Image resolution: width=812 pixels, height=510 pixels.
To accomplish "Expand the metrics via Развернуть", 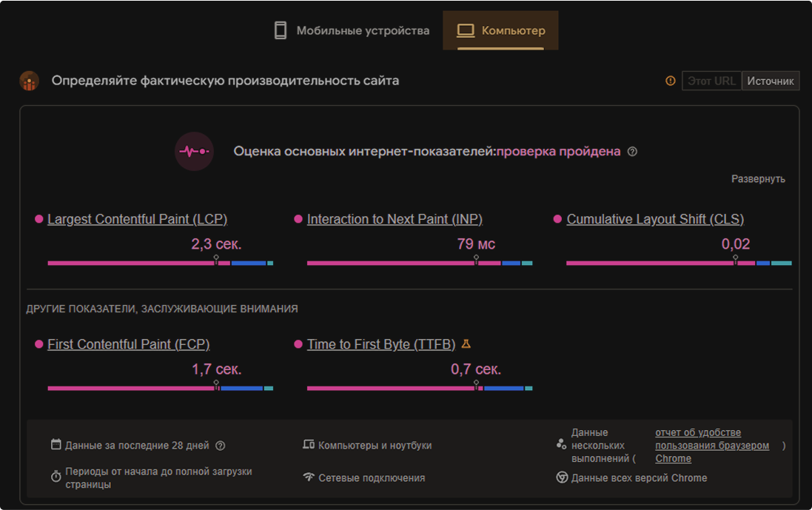I will [x=759, y=180].
